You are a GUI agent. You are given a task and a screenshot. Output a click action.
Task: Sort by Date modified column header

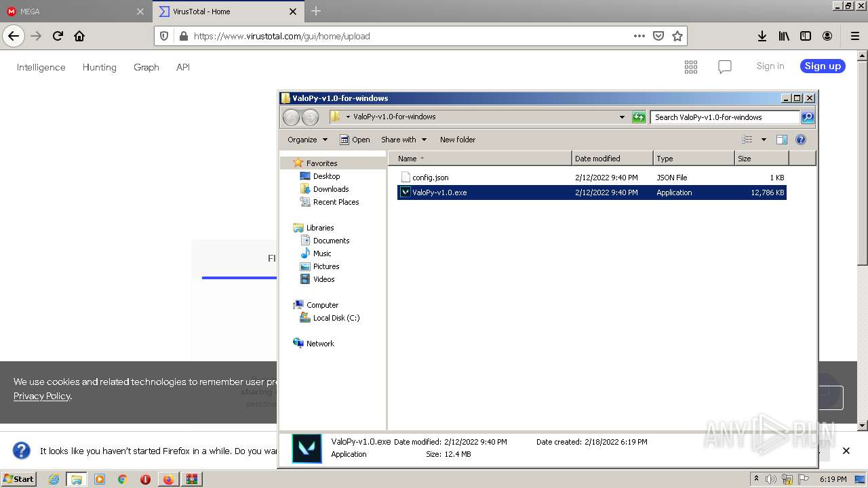click(612, 159)
